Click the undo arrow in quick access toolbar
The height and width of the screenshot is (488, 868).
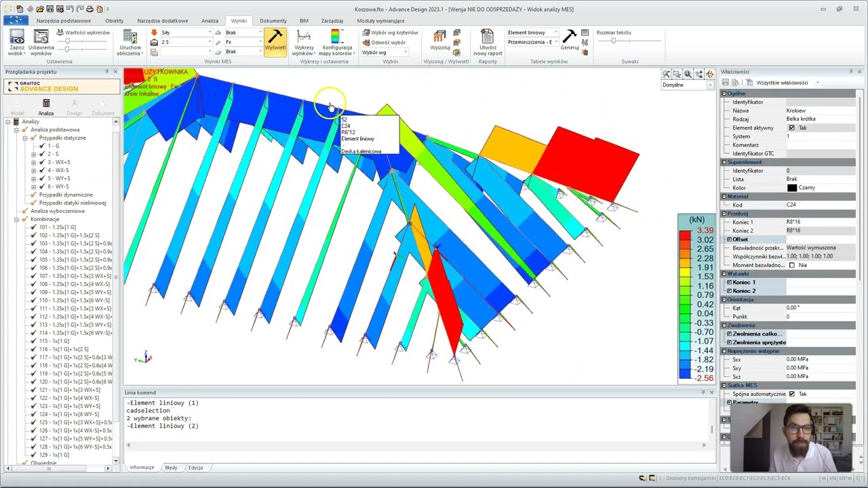70,9
